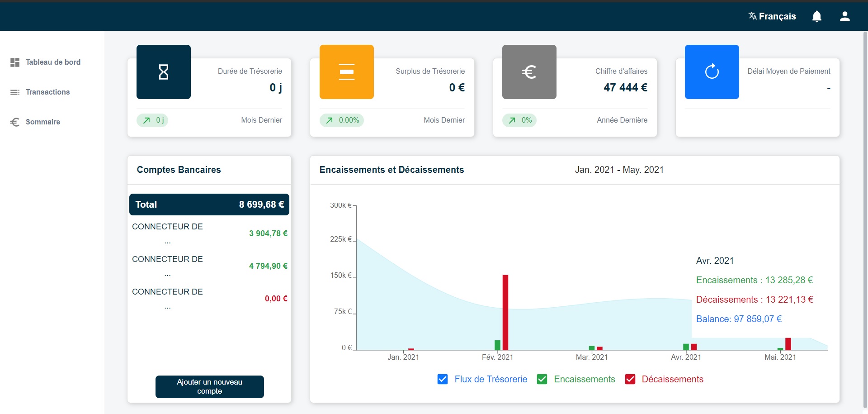The width and height of the screenshot is (868, 414).
Task: Click the red Mai. 2021 bar
Action: (x=788, y=344)
